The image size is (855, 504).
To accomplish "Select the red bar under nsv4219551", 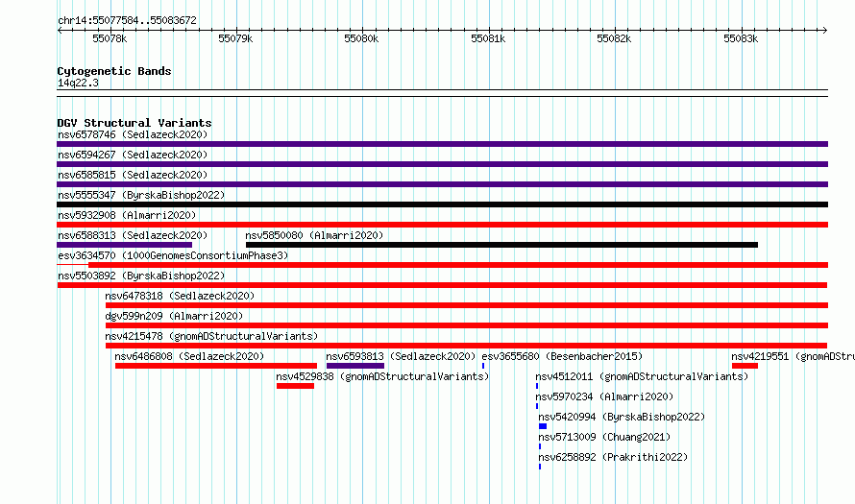I will 745,366.
